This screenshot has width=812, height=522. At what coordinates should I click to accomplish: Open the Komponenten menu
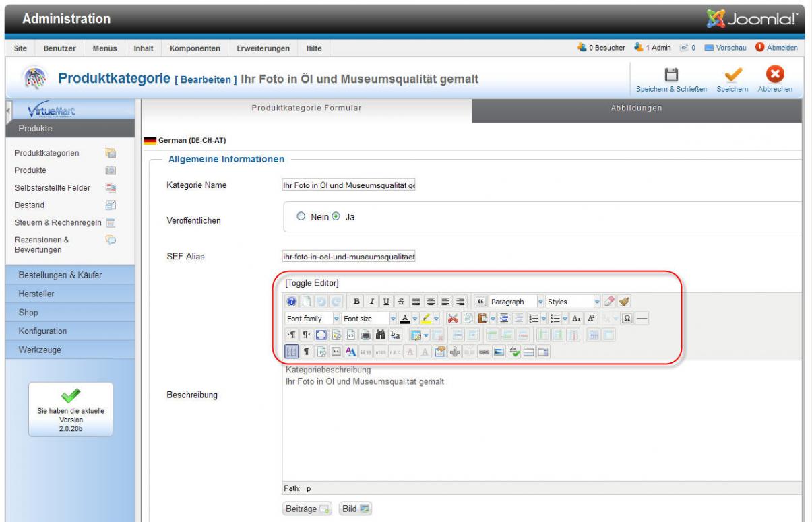193,48
